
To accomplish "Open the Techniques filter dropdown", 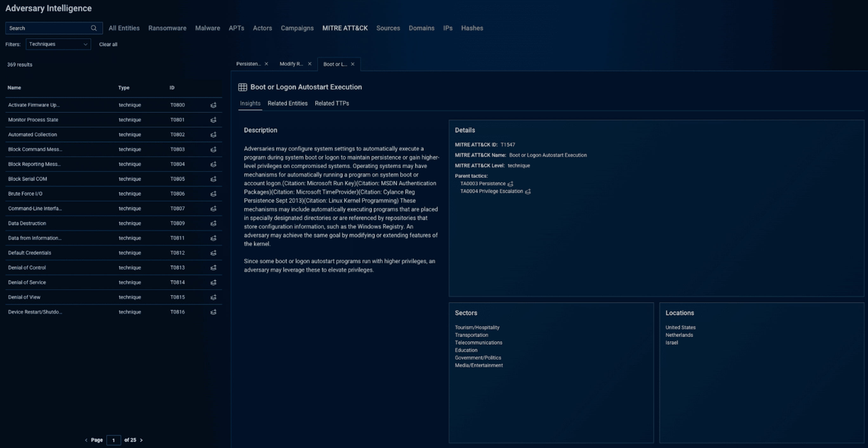I will 58,44.
